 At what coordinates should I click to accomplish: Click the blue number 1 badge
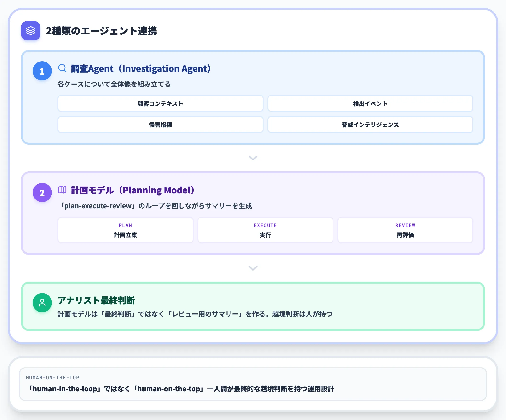[42, 71]
